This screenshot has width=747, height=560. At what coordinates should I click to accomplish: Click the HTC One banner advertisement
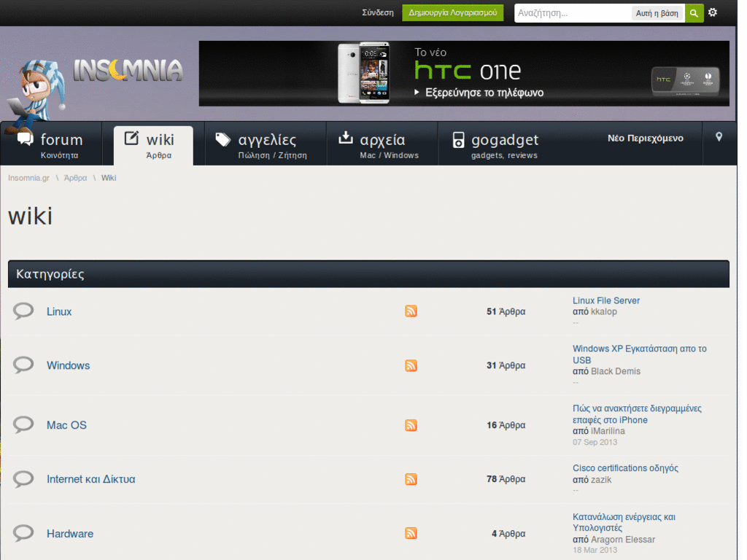pos(464,74)
